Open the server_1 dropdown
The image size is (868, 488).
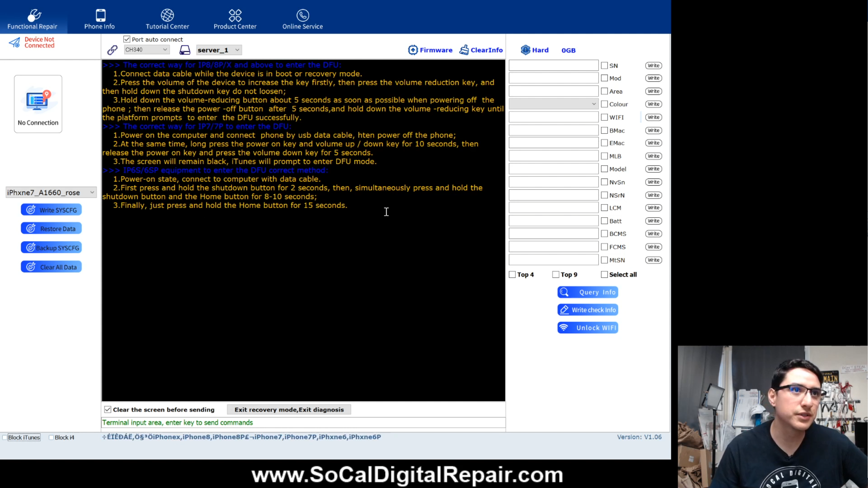[x=219, y=50]
